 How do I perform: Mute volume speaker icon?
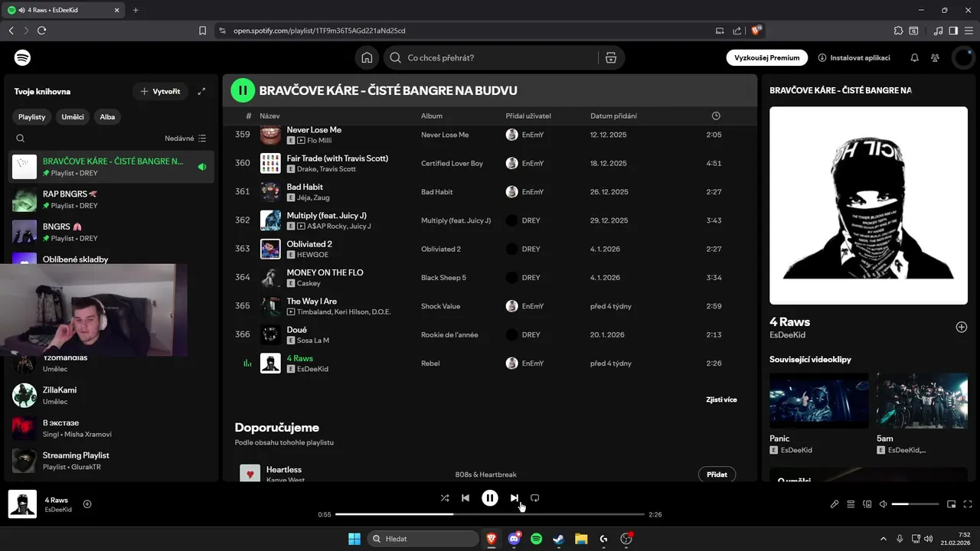[x=884, y=504]
